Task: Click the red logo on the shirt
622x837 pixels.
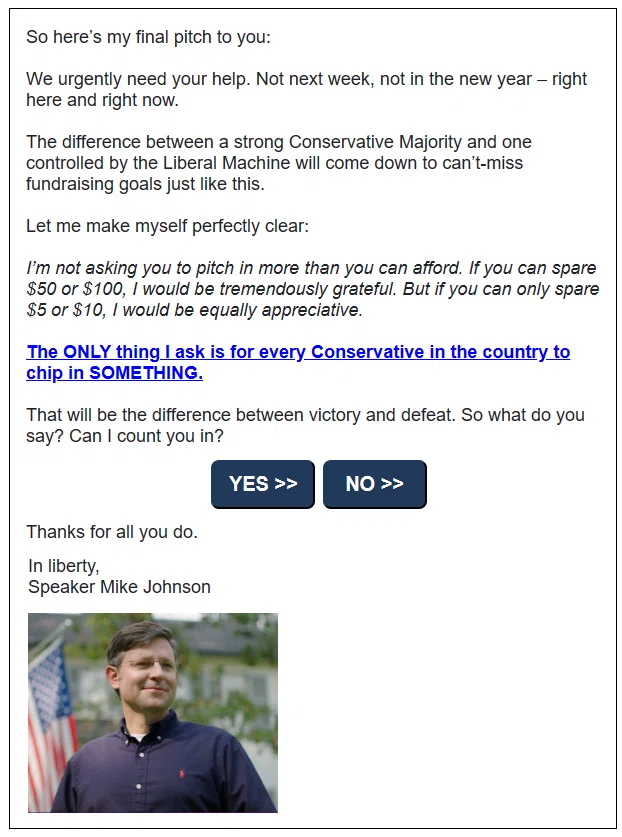Action: tap(182, 771)
